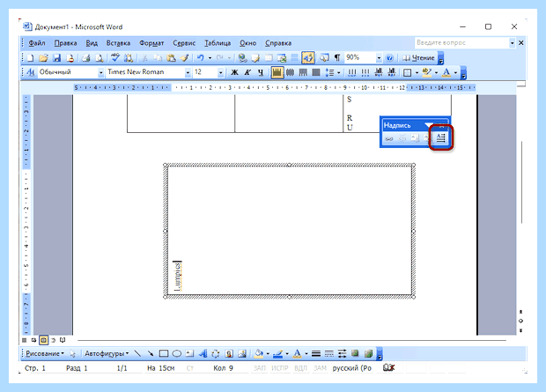546x392 pixels.
Task: Expand line spacing options arrow
Action: coord(339,72)
